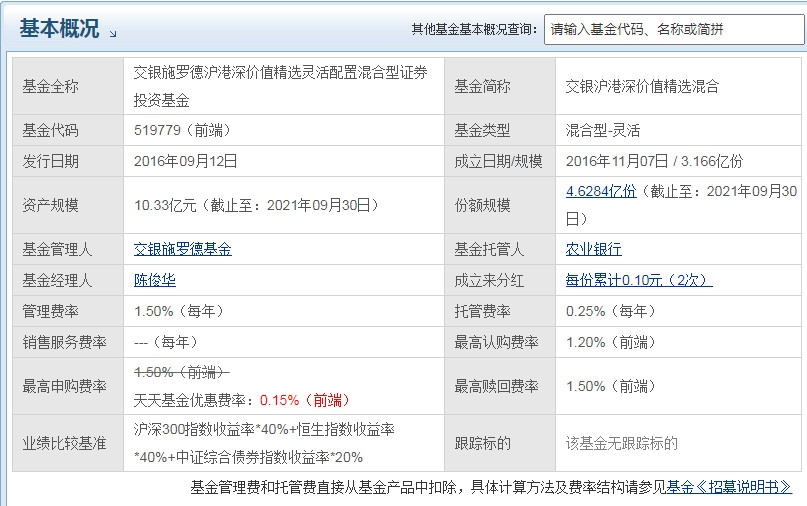Screen dimensions: 807x506
Task: Open the 交银施罗德基金 fund manager company link
Action: click(x=183, y=249)
